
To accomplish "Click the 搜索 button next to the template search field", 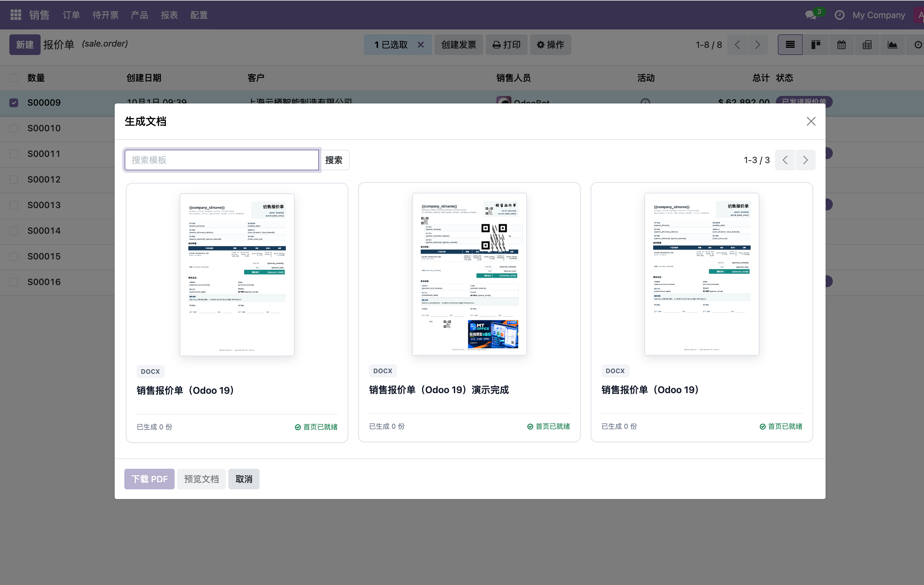I will tap(334, 160).
